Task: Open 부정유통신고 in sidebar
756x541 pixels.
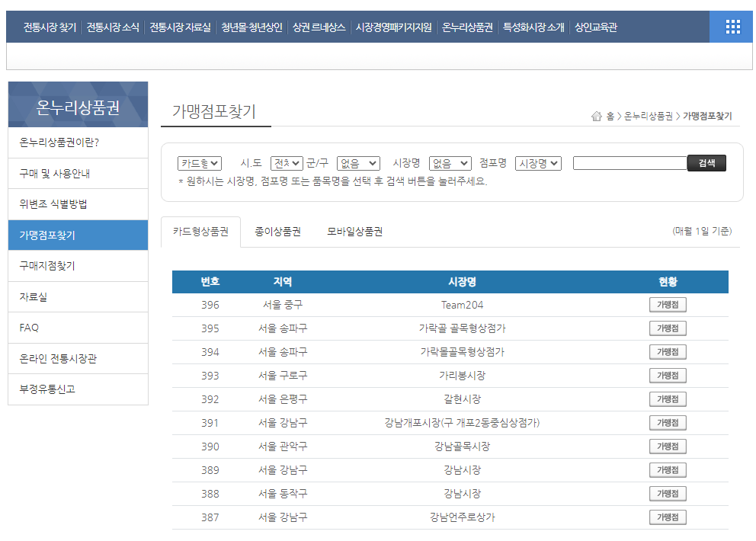Action: (78, 389)
